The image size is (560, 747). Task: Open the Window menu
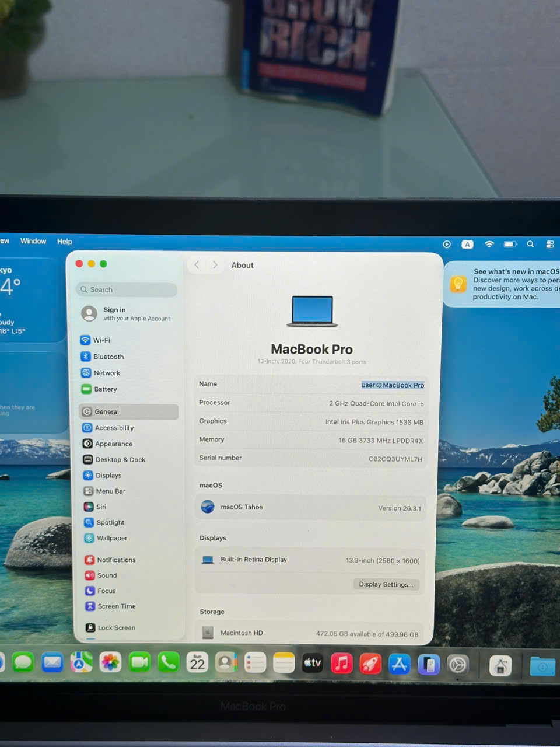[x=33, y=241]
